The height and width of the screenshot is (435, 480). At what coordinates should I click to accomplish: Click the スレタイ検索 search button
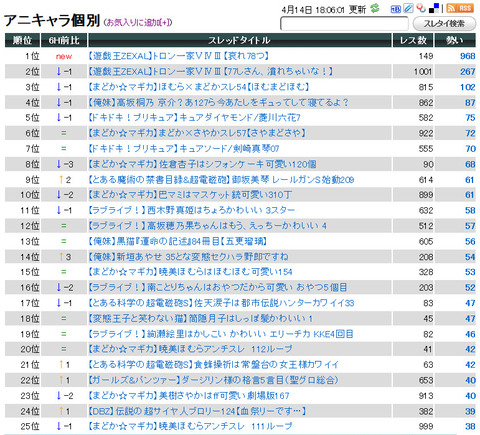(x=444, y=24)
